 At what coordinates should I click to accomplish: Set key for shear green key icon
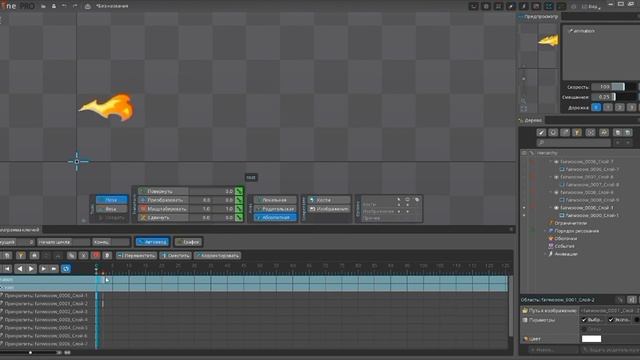(x=239, y=218)
